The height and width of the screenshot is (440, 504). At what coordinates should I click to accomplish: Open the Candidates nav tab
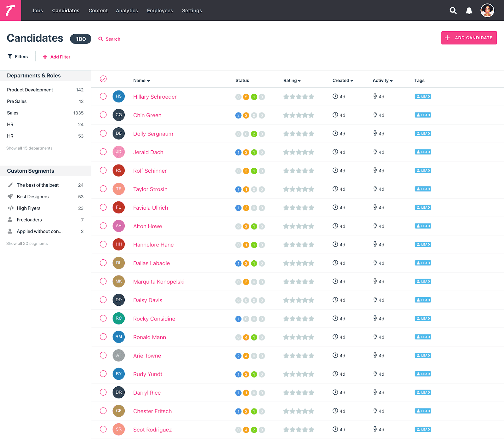(66, 11)
